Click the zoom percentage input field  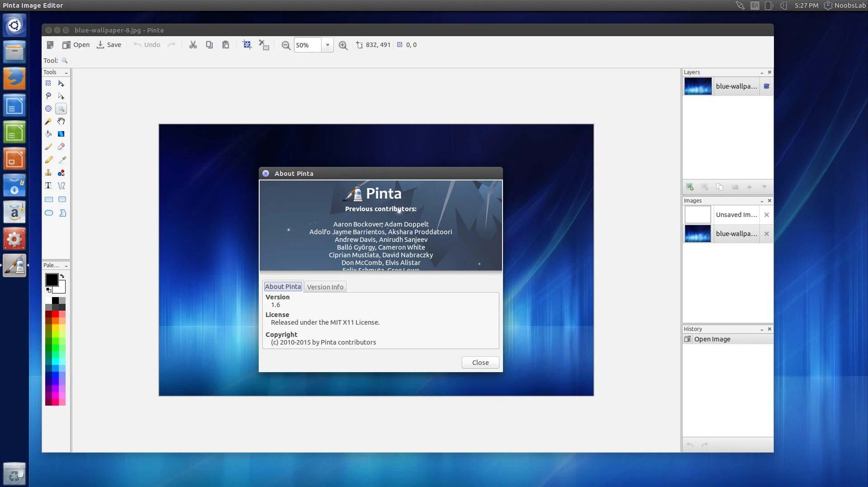pyautogui.click(x=308, y=45)
